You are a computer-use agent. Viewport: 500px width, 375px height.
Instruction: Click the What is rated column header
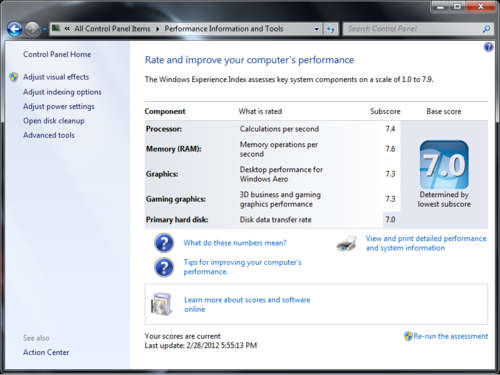(x=260, y=111)
